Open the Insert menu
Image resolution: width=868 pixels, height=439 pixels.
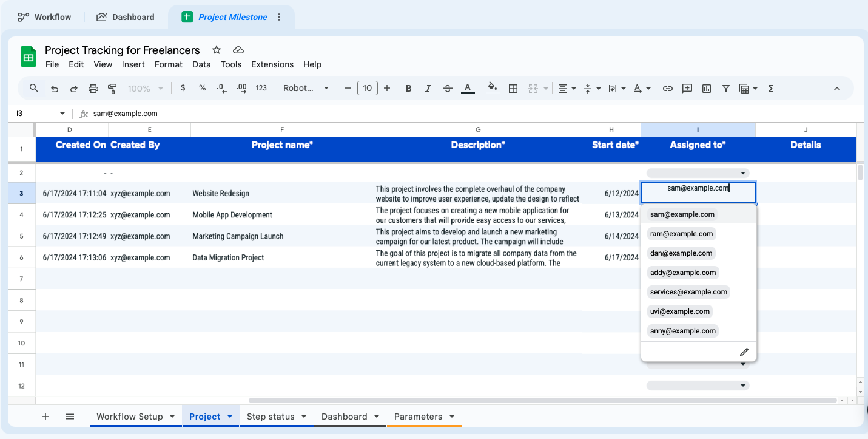(x=133, y=64)
